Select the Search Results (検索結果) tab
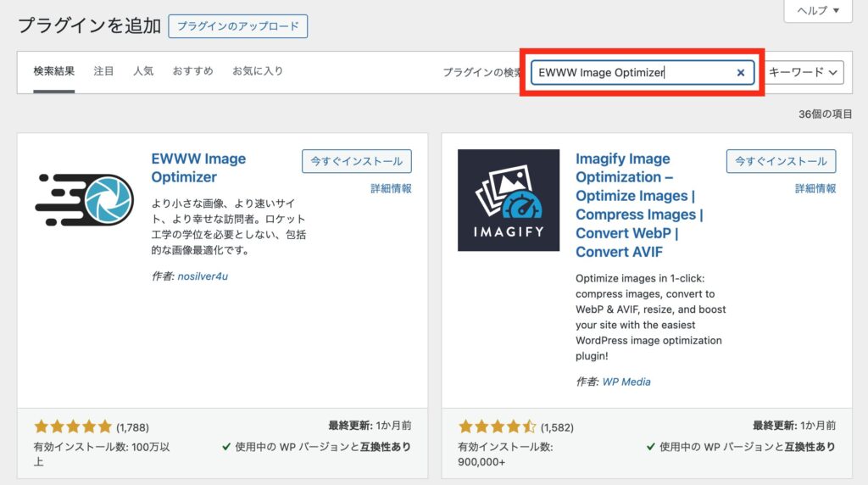This screenshot has height=485, width=868. [53, 71]
